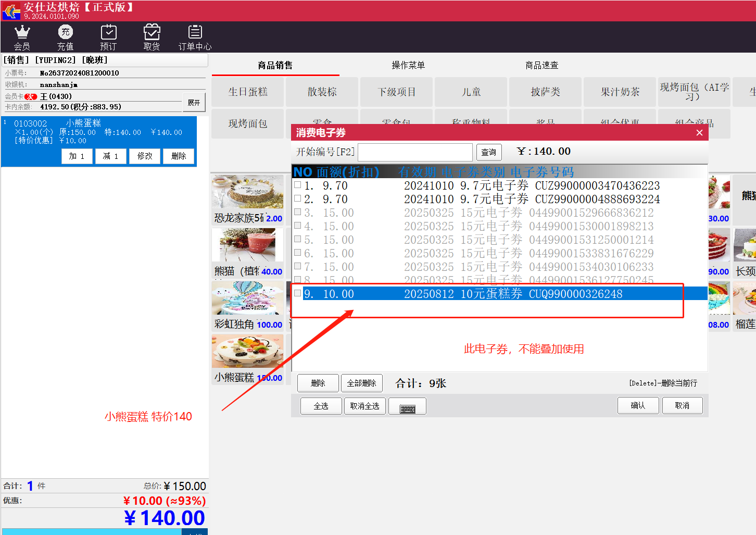756x535 pixels.
Task: Click 有效期 column header
Action: point(418,172)
